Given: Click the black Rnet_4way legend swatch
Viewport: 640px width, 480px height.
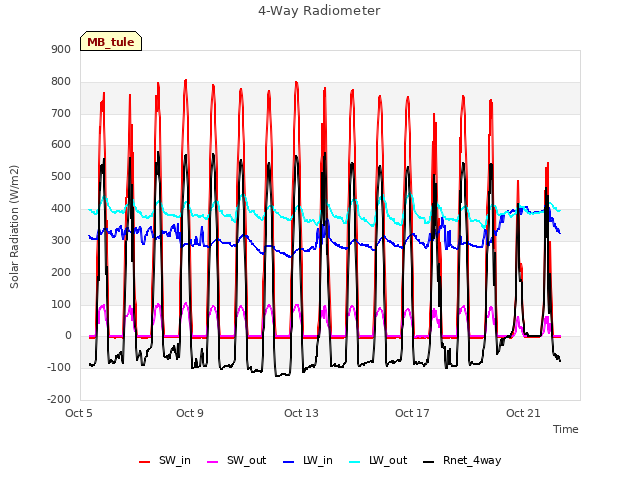Looking at the screenshot, I should (429, 462).
